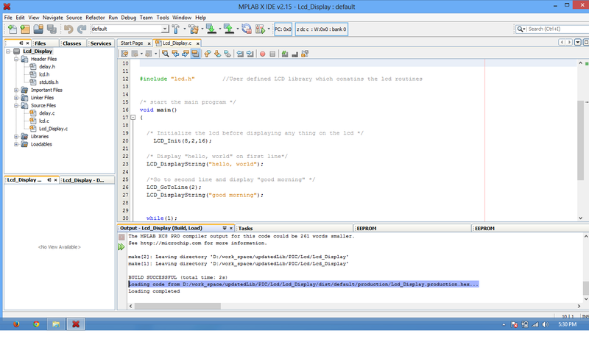
Task: Open debug project dropdown arrow
Action: 269,29
